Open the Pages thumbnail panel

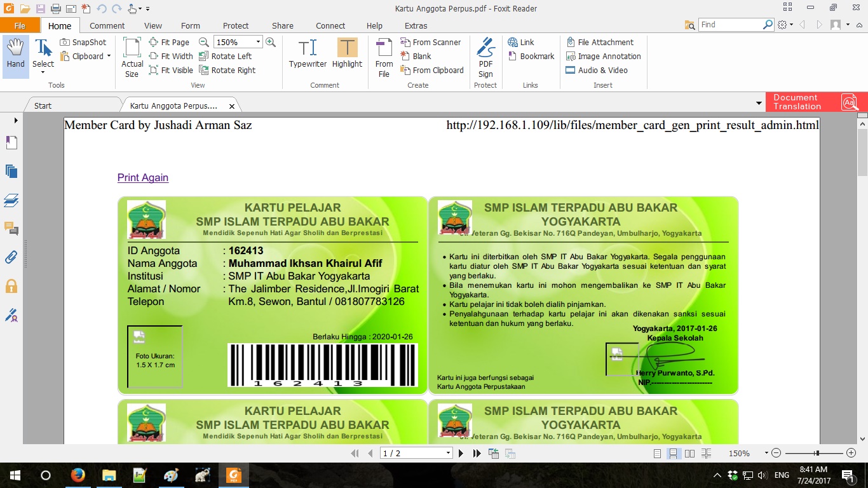pyautogui.click(x=11, y=142)
